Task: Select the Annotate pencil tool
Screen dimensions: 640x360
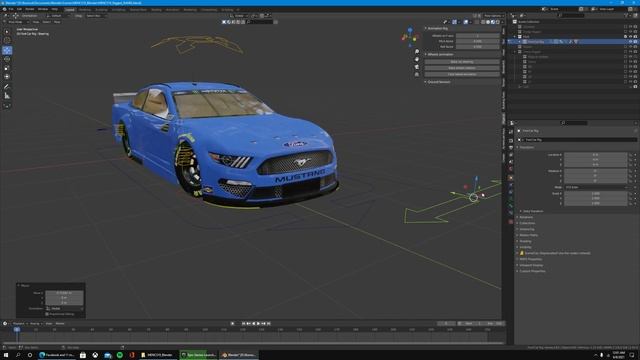Action: [x=7, y=87]
